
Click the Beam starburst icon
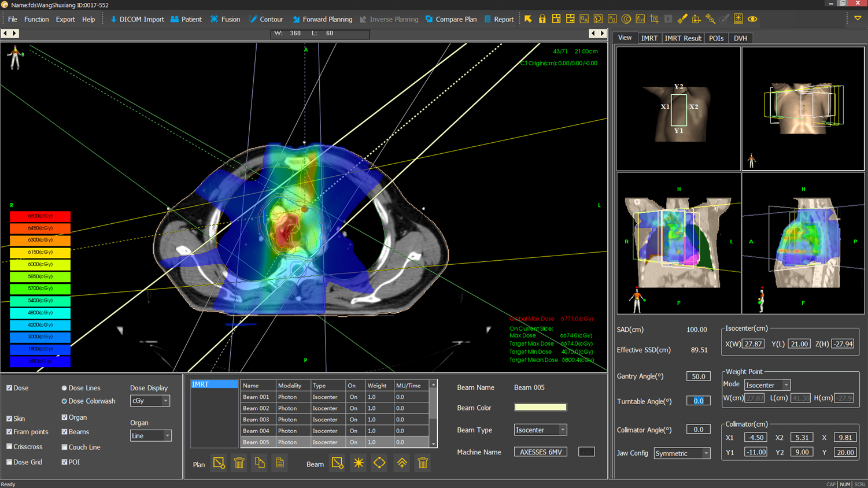(x=359, y=463)
